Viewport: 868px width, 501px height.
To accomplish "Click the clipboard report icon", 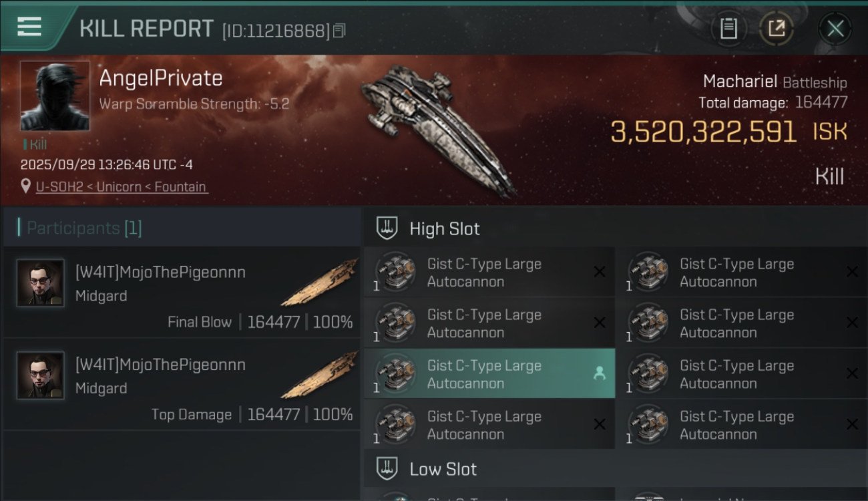I will (728, 29).
